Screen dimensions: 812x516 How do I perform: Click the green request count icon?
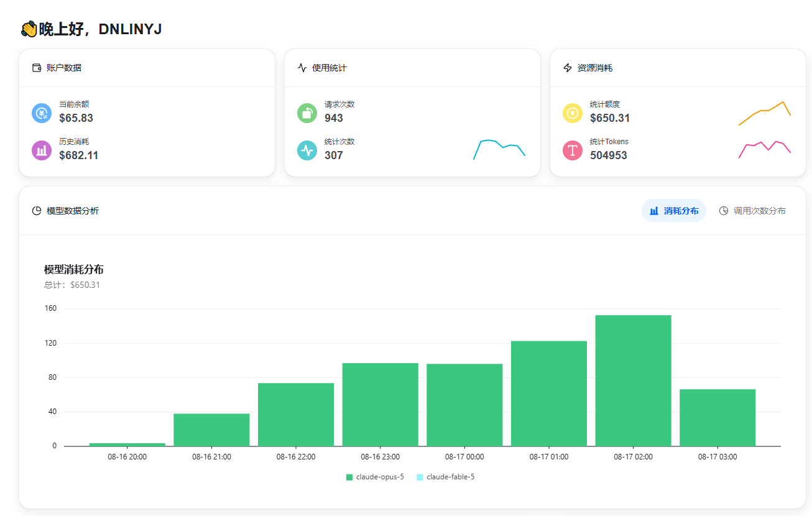point(307,113)
